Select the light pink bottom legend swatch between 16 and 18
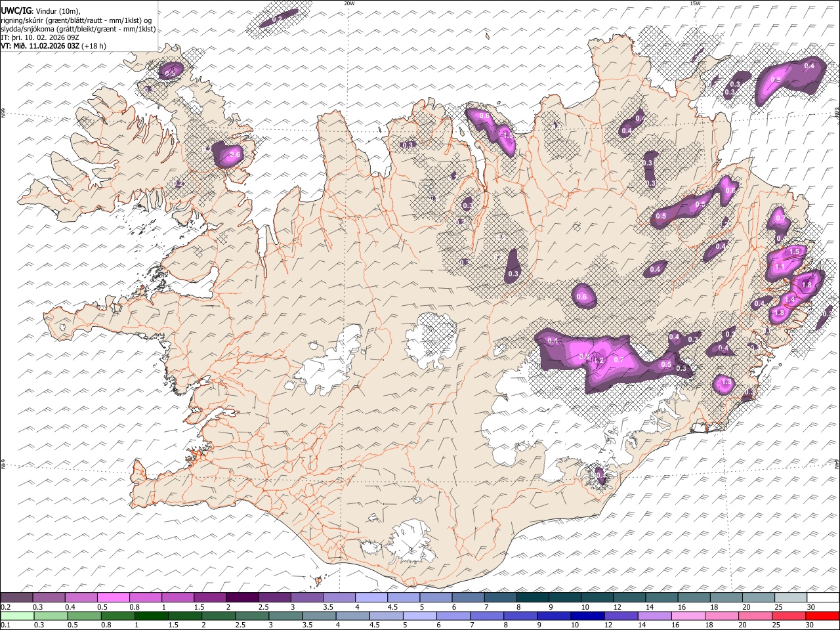840x630 pixels. pos(687,616)
